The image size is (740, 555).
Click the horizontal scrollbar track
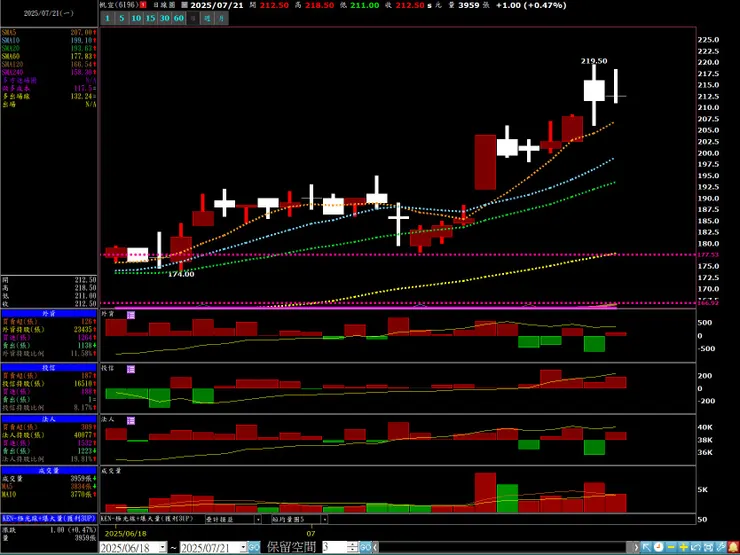[x=505, y=547]
